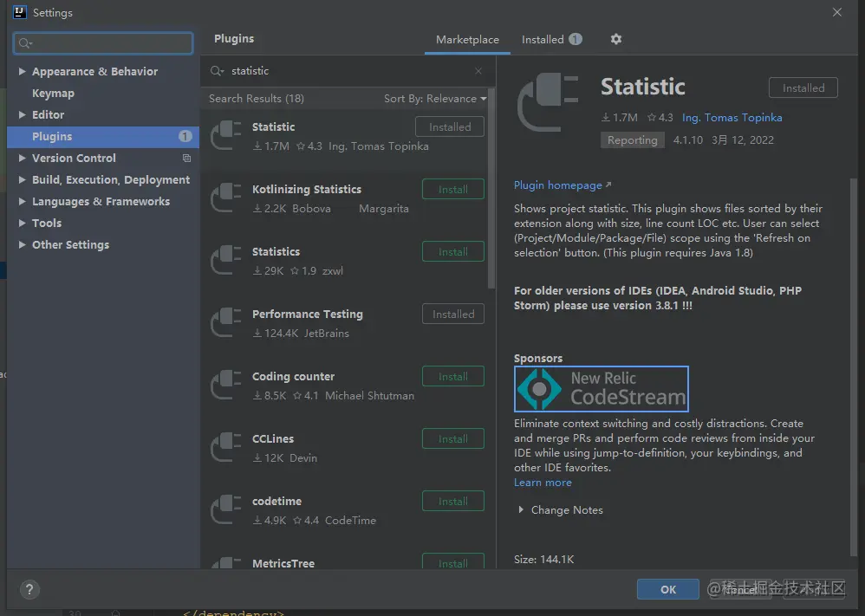
Task: Select the MetricsTree plugin title
Action: 283,563
